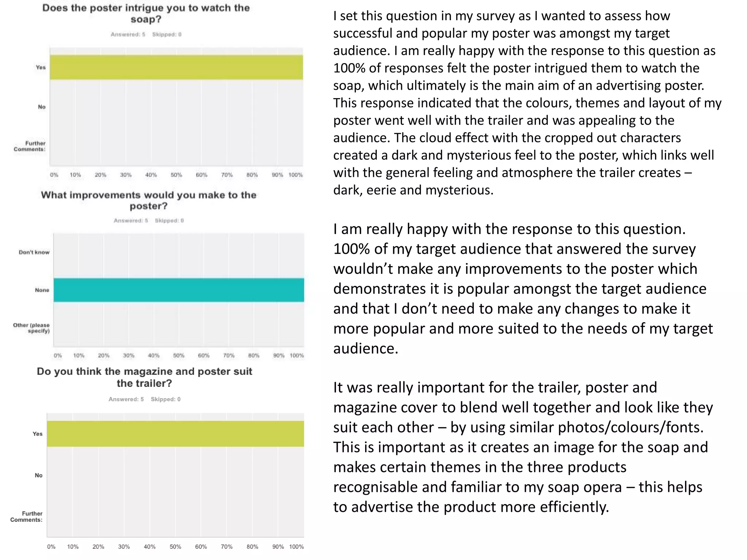Click 'Skipped: 0' under the magazine chart title

coord(166,399)
